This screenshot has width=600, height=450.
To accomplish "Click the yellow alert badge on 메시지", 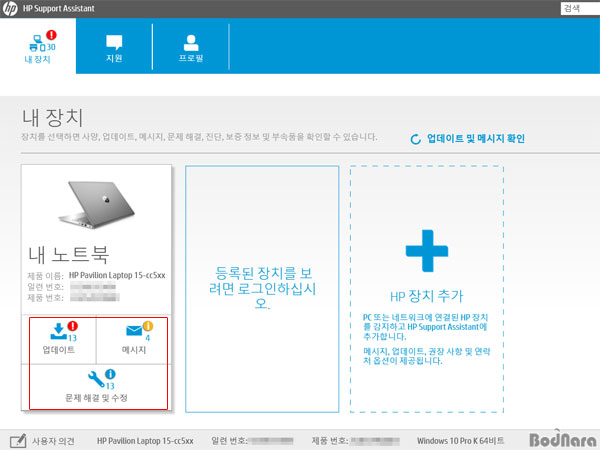I will [148, 326].
